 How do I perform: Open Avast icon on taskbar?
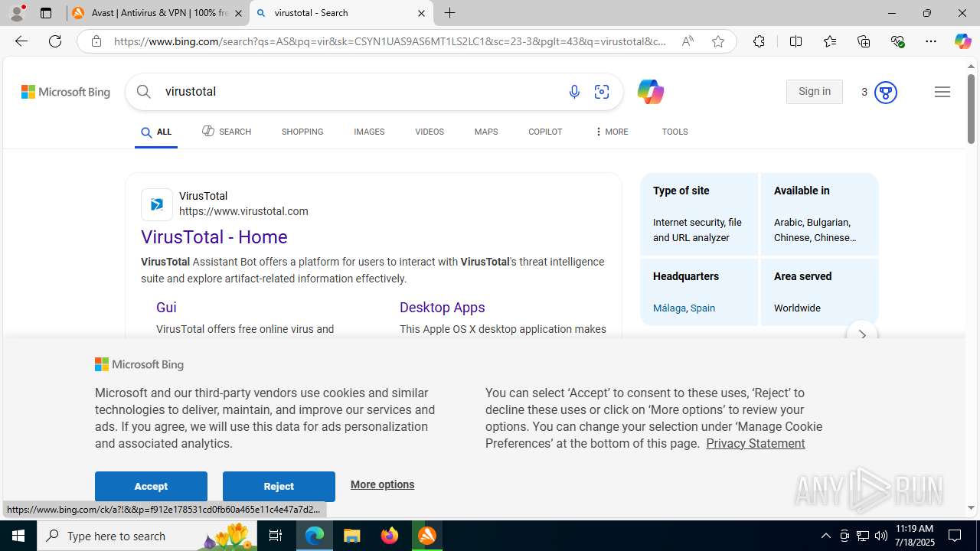[x=427, y=536]
